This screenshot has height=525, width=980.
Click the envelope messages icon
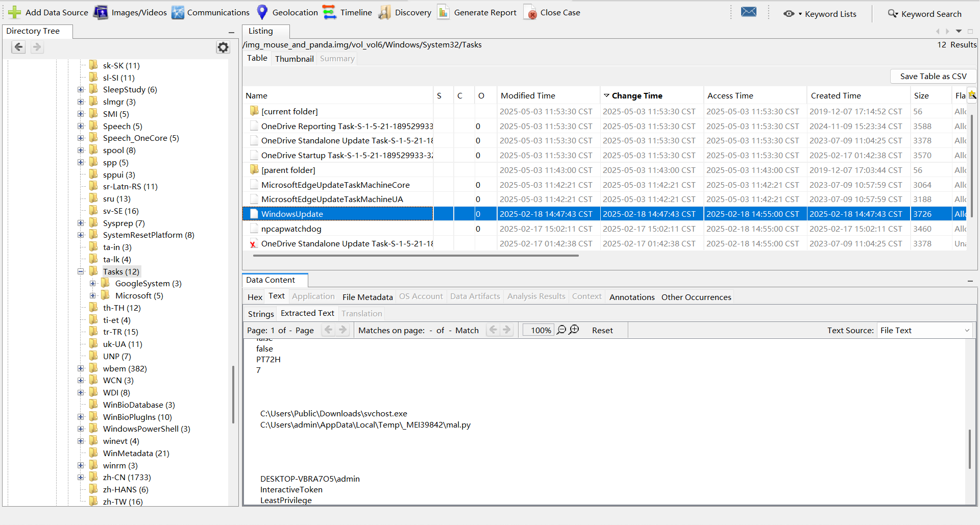click(748, 12)
